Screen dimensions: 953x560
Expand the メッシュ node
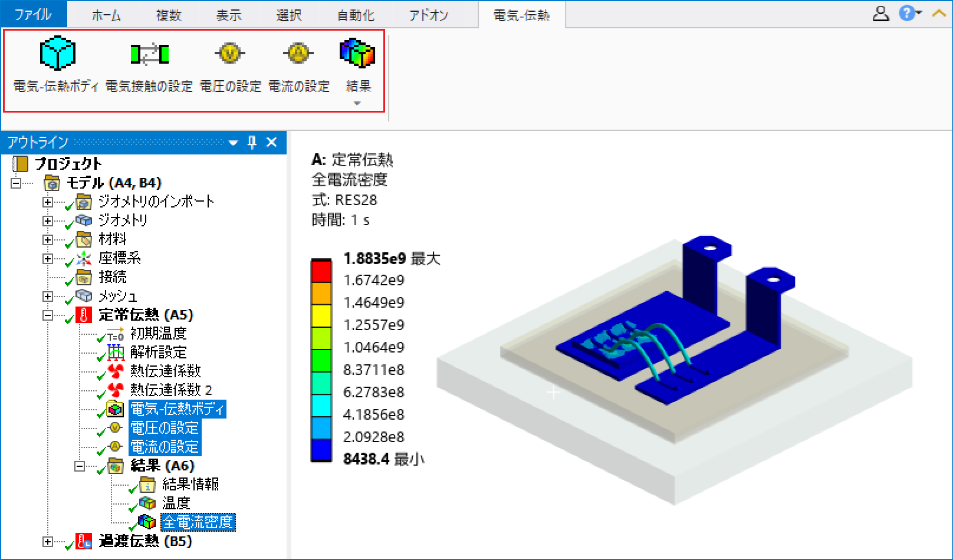coord(48,296)
